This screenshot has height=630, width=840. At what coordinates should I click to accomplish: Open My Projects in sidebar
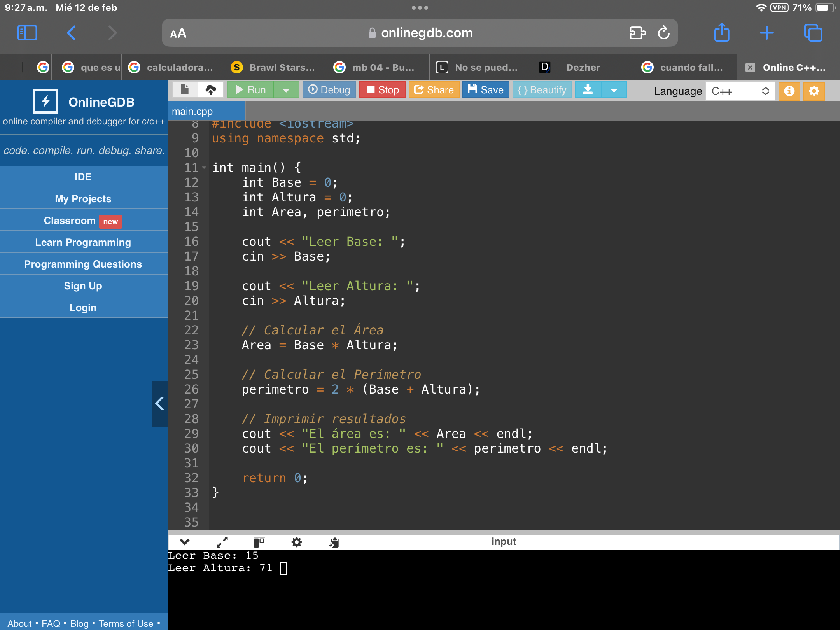click(x=83, y=199)
